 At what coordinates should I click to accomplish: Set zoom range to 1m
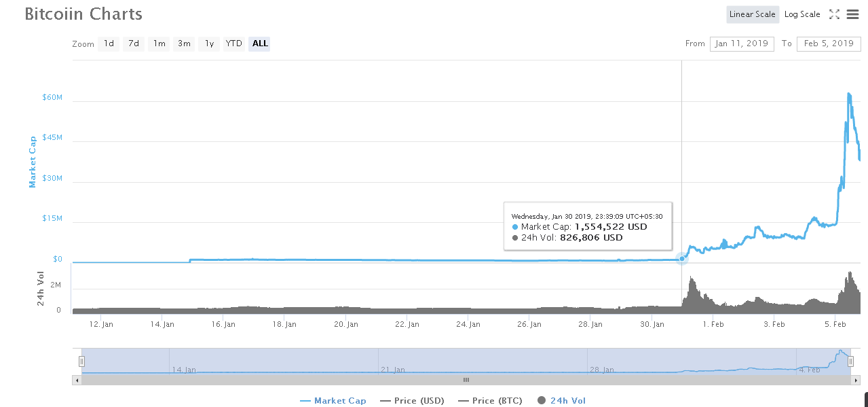tap(159, 43)
